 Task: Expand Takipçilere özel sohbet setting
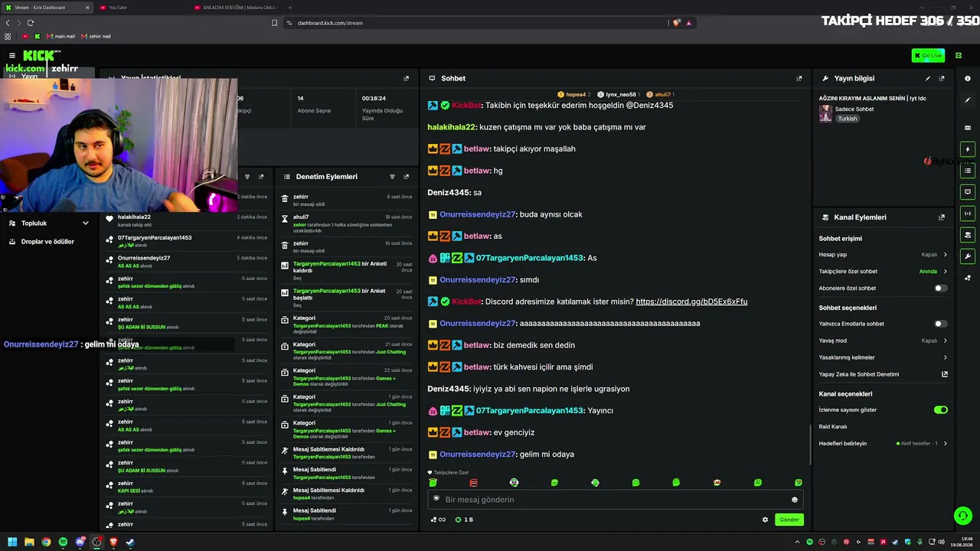point(883,272)
